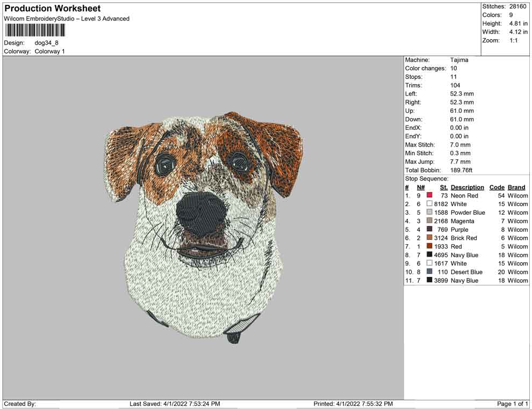
Task: Pick the Magenta swatch in stop sequence
Action: click(x=429, y=221)
